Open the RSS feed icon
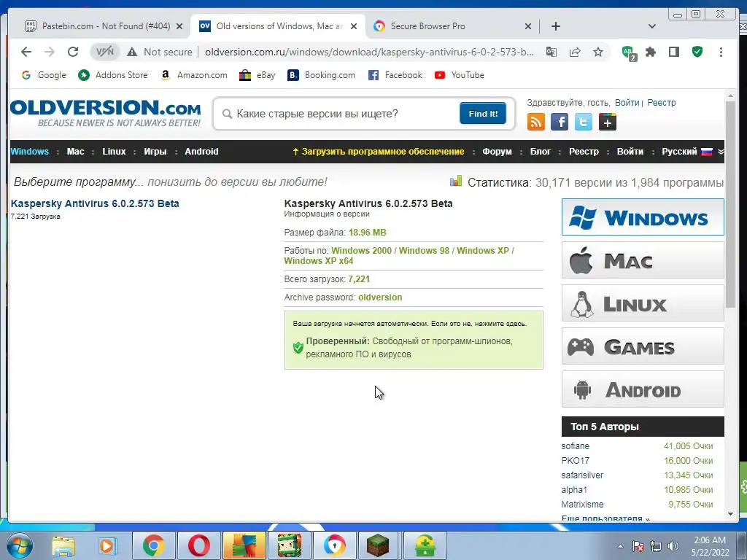This screenshot has width=747, height=560. click(536, 122)
